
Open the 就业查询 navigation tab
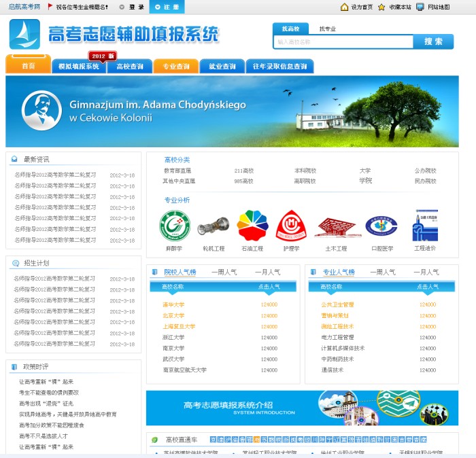[222, 66]
